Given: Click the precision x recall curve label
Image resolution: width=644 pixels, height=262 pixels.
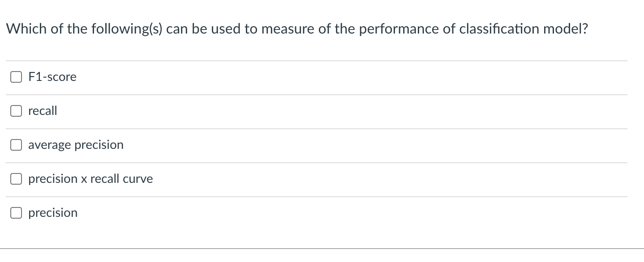Looking at the screenshot, I should point(90,178).
